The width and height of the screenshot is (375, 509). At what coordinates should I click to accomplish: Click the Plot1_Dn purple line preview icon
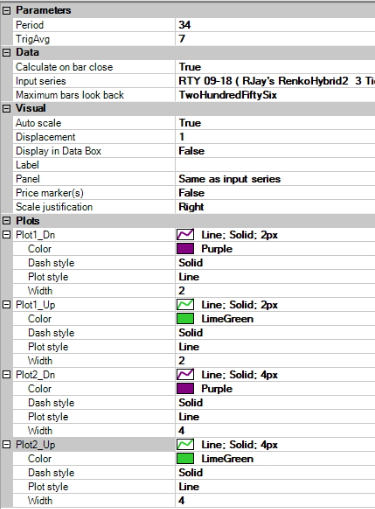click(185, 235)
